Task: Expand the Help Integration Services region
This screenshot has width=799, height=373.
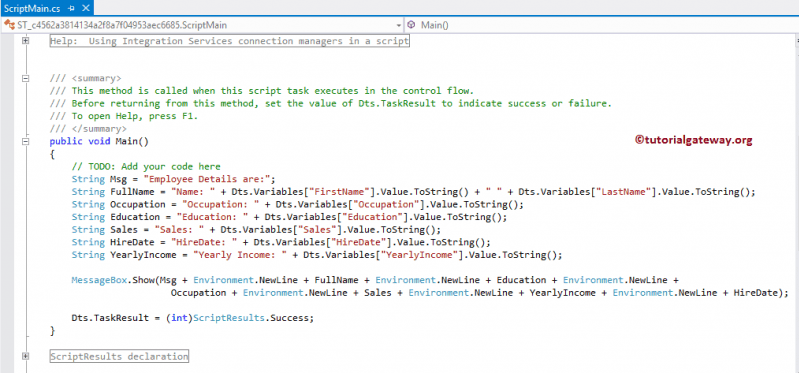Action: (25, 41)
